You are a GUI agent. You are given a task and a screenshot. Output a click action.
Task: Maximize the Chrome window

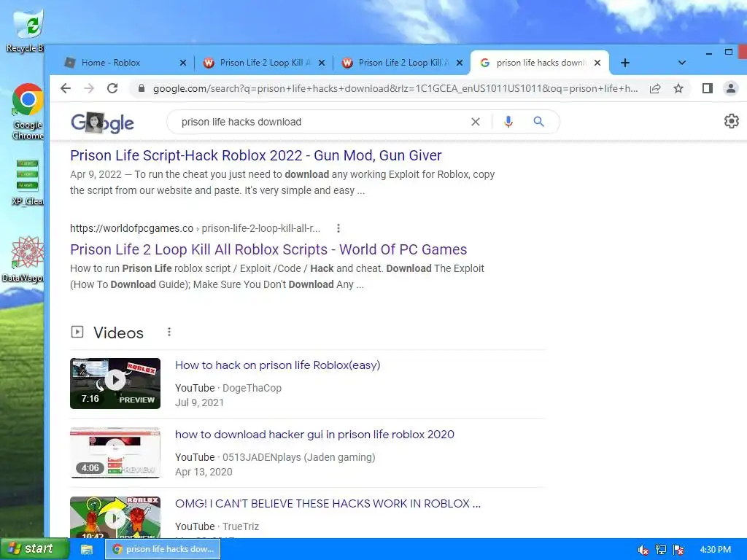coord(729,52)
